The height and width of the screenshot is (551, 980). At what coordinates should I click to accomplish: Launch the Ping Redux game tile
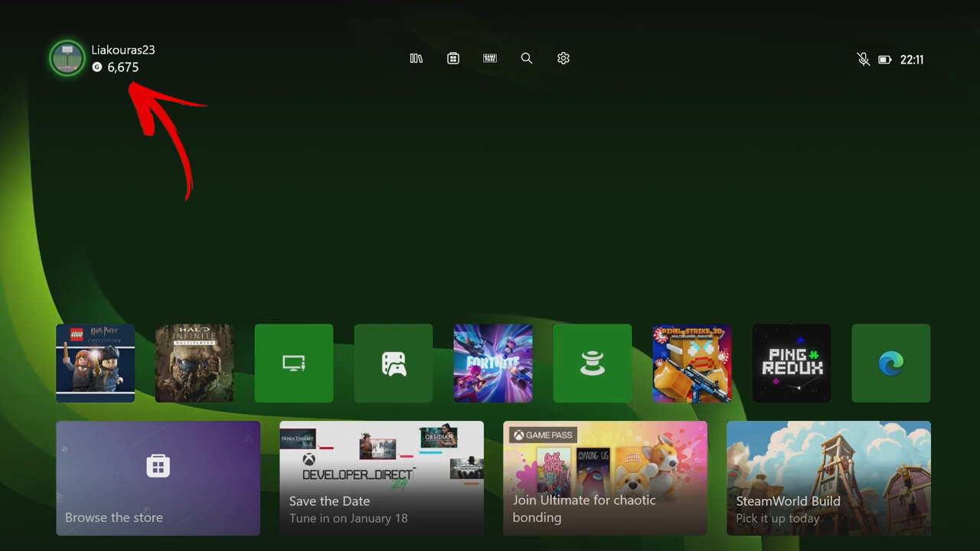(791, 363)
